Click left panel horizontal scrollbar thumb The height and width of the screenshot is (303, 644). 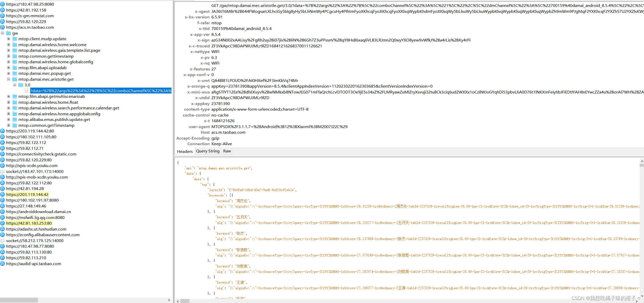[19, 300]
